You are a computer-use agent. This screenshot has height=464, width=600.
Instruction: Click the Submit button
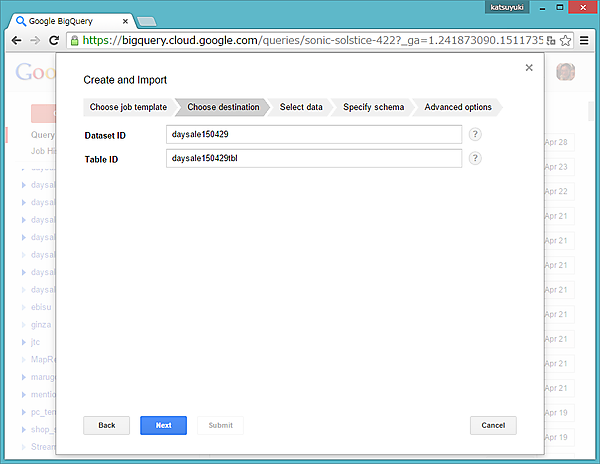coord(220,425)
